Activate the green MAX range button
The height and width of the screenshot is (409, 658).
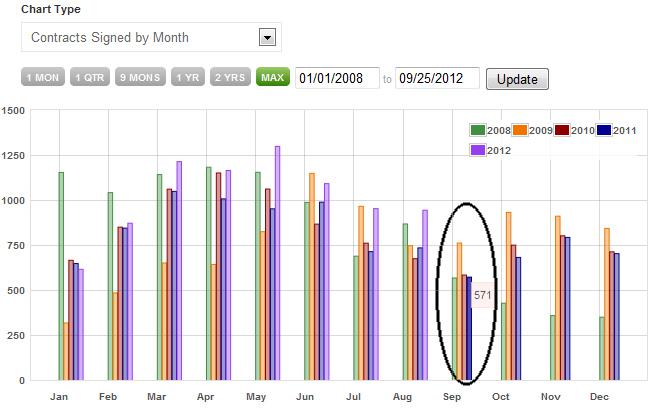tap(273, 77)
